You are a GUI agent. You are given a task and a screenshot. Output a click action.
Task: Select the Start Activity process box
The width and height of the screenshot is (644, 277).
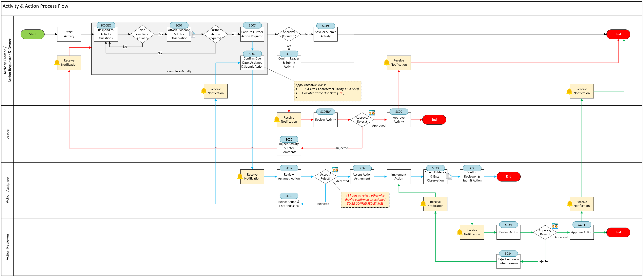(x=69, y=34)
